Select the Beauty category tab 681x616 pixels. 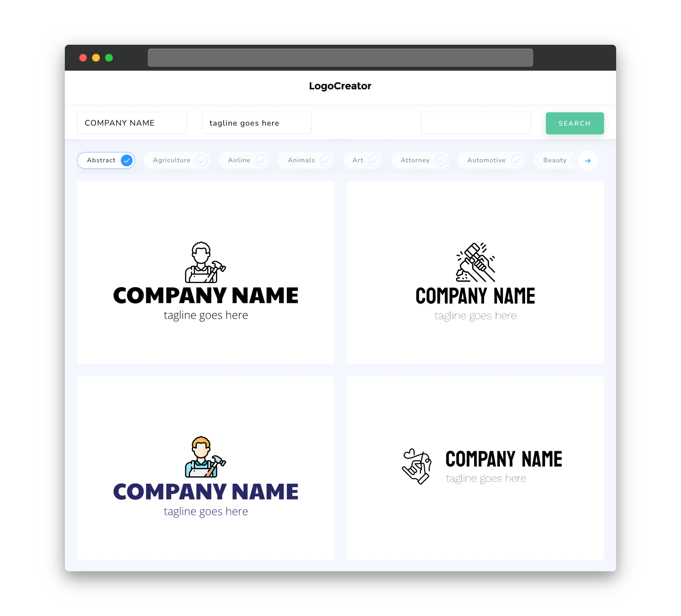click(x=555, y=160)
